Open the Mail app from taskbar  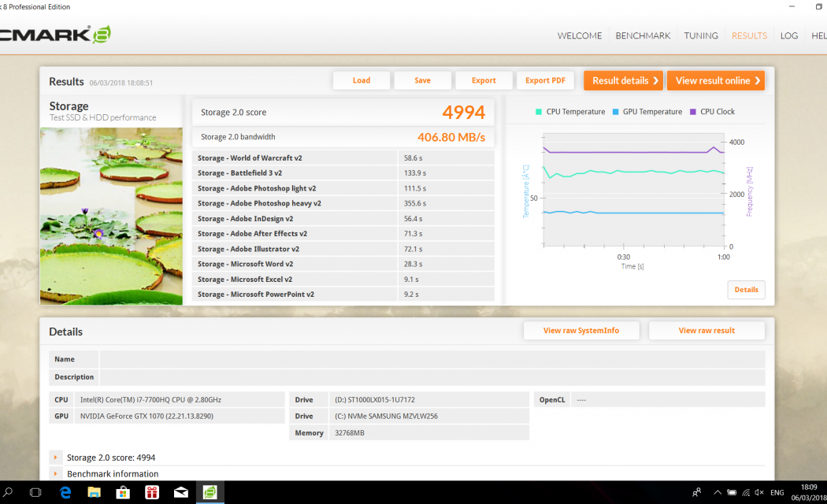181,492
